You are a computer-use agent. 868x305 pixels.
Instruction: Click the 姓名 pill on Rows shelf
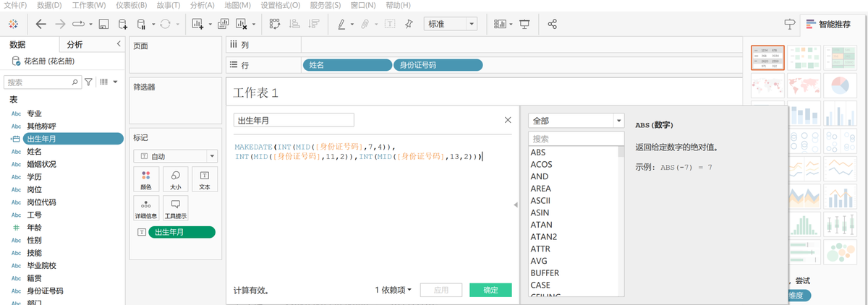coord(346,65)
